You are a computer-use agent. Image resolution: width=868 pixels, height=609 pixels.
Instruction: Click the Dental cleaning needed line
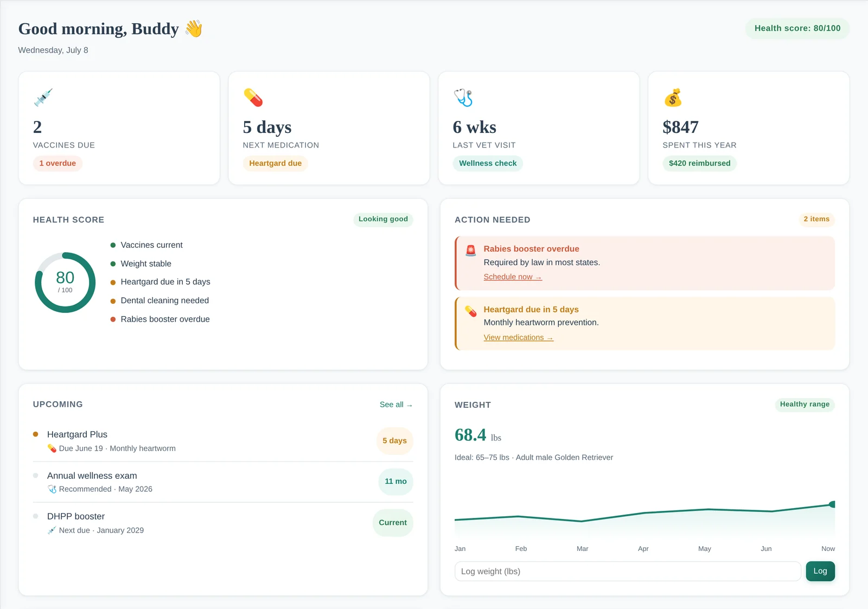point(159,300)
